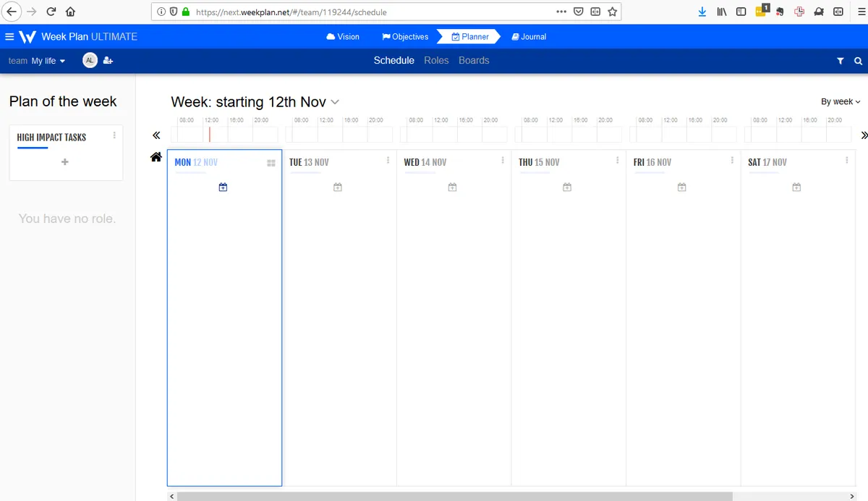This screenshot has width=868, height=501.
Task: Open the By week view dropdown
Action: coord(841,102)
